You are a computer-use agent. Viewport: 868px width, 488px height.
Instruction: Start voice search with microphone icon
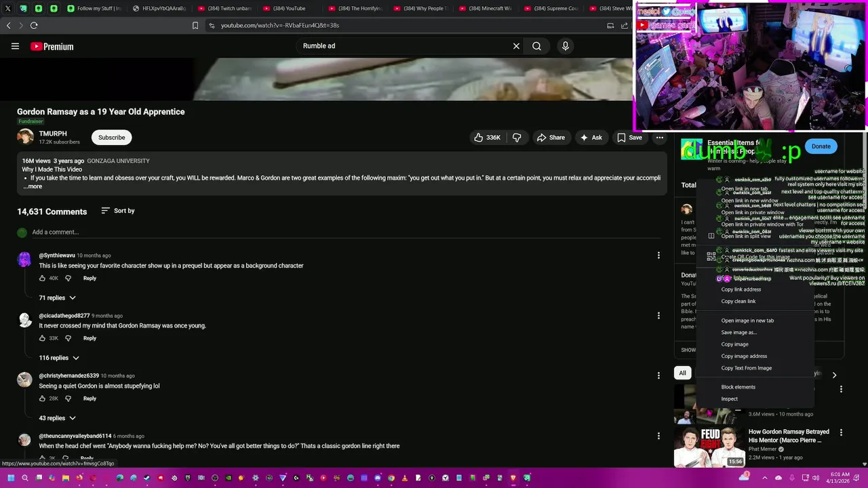(x=566, y=46)
